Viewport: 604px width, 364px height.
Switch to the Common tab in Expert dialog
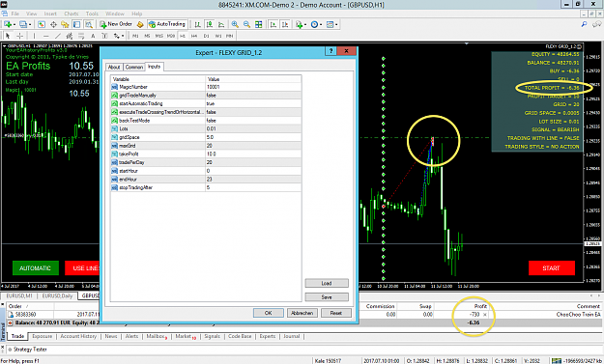coord(134,67)
